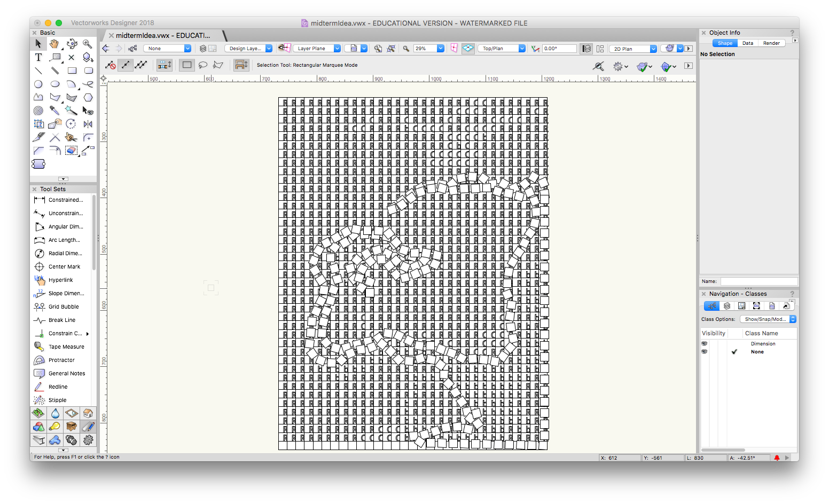Activate the Flyover tool
This screenshot has height=504, width=829.
tap(72, 44)
